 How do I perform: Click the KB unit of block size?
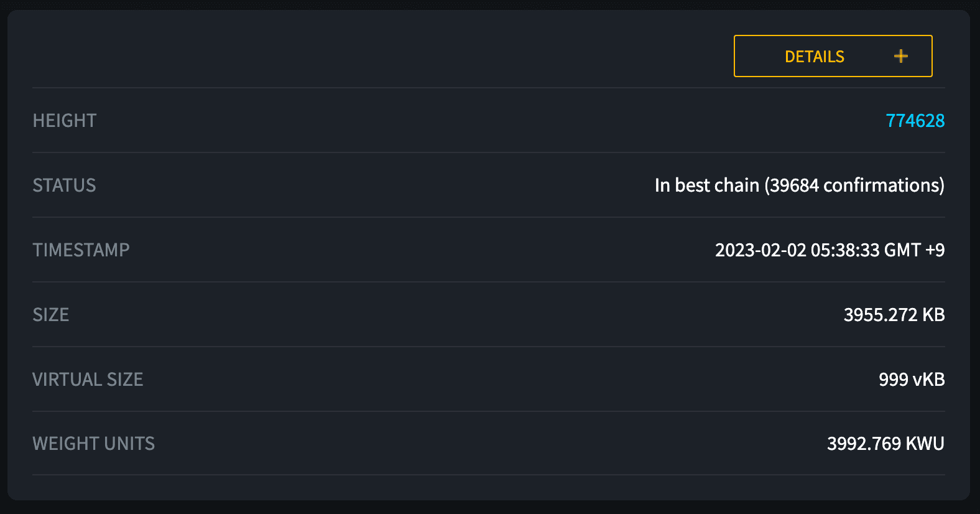click(x=933, y=315)
